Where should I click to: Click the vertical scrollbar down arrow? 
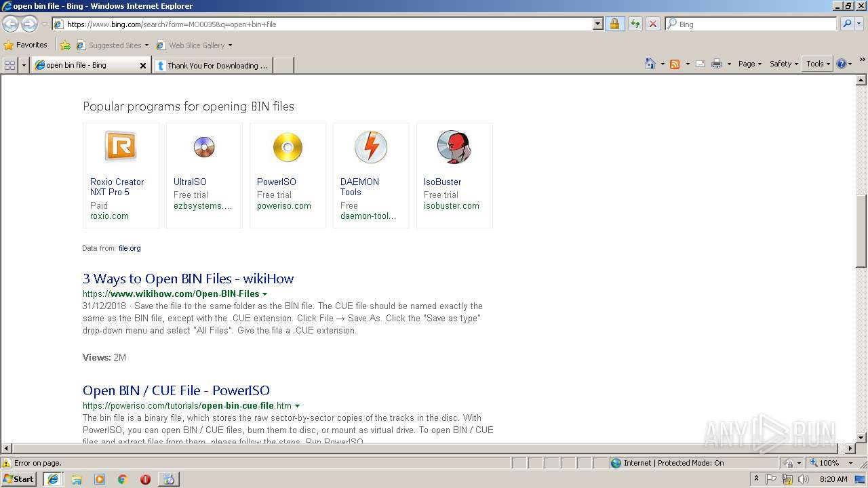click(861, 438)
